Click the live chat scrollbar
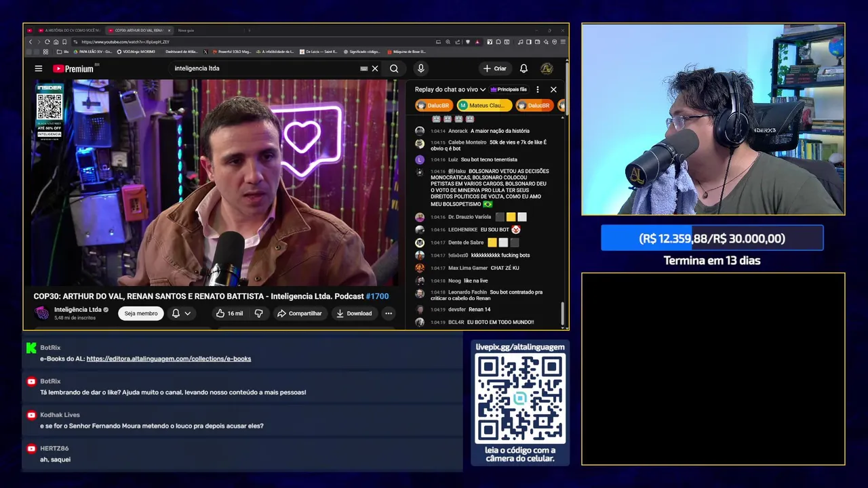 coord(562,314)
